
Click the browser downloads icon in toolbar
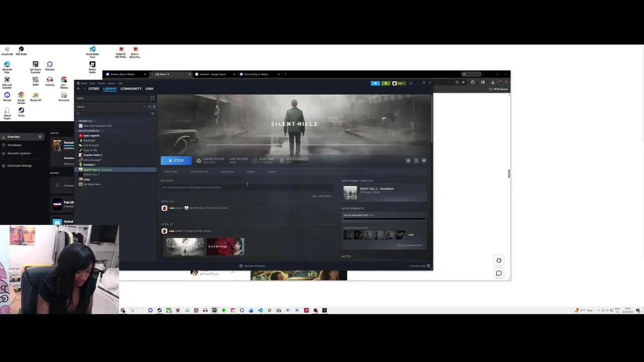(493, 82)
